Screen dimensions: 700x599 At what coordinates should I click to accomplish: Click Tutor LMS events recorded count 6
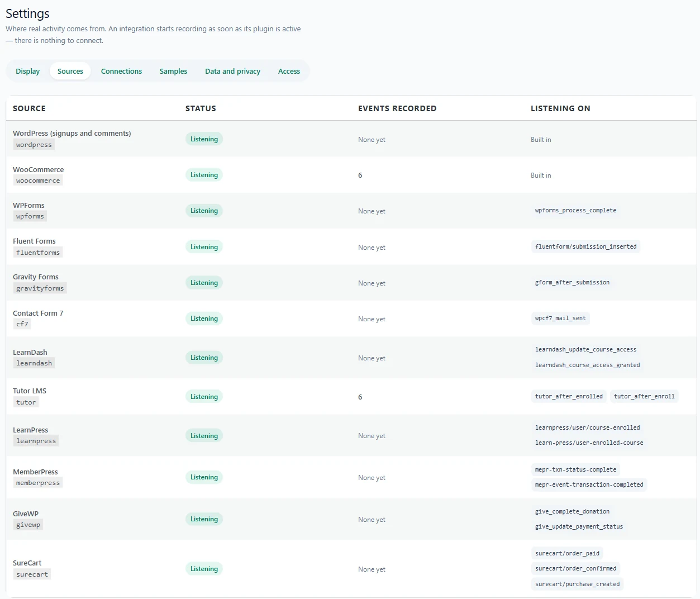point(360,397)
